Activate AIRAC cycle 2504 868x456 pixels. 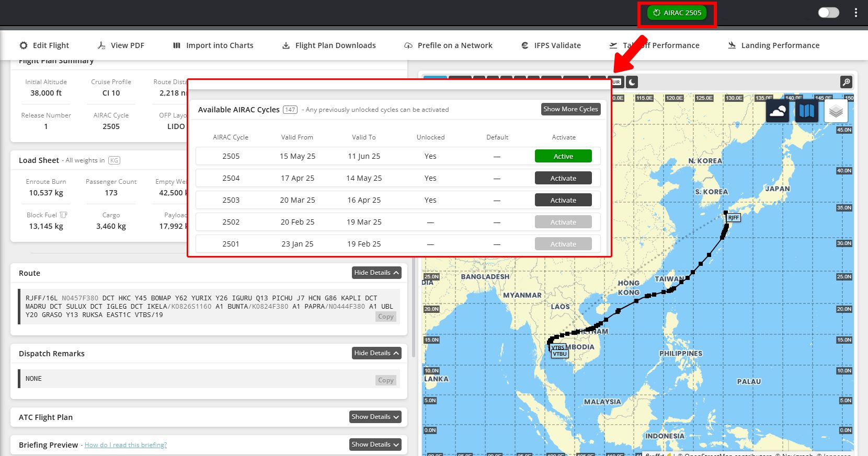(x=563, y=178)
